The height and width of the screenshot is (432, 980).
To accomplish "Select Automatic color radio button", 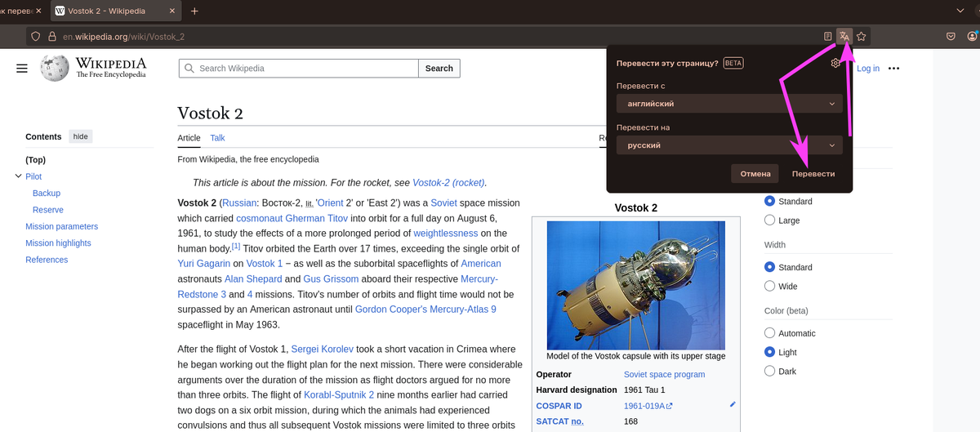I will click(769, 333).
